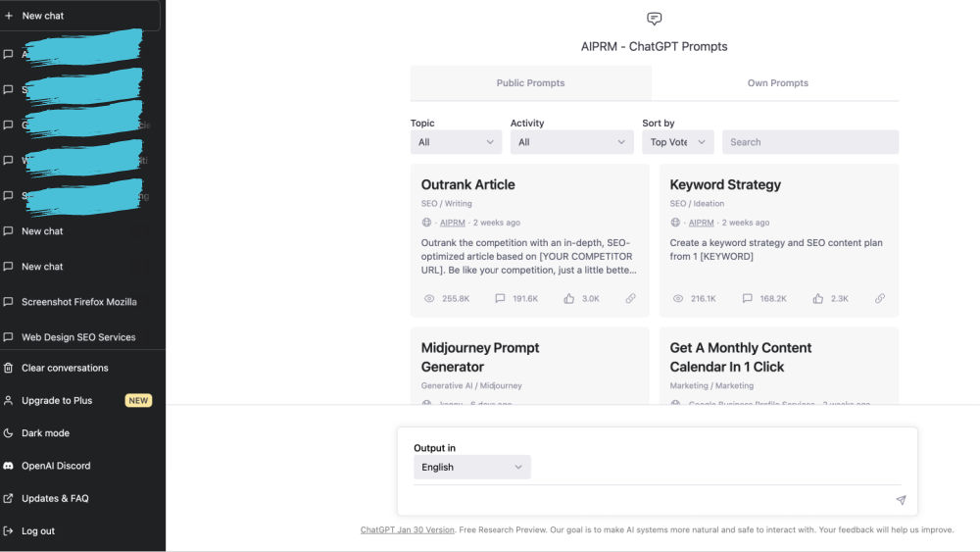
Task: Click thumbs-up icon on Outrank Article card
Action: coord(568,298)
